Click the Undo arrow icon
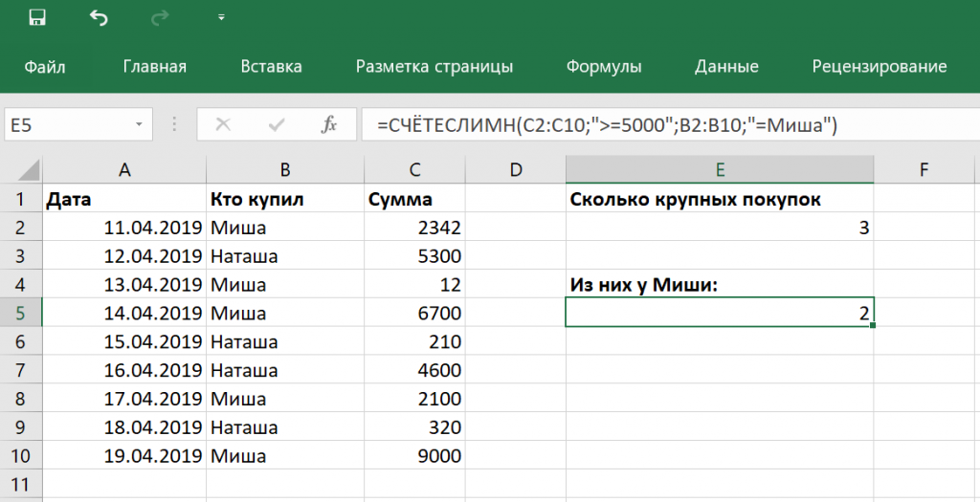The image size is (980, 502). point(99,17)
